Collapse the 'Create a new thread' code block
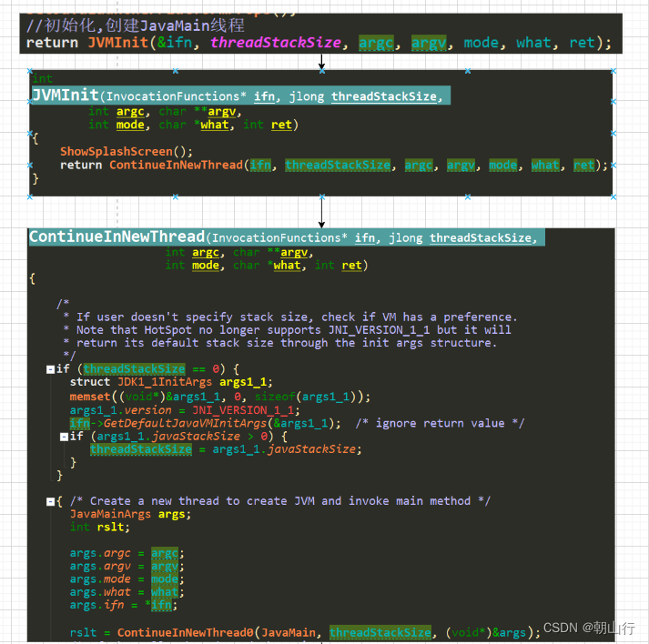Image resolution: width=649 pixels, height=644 pixels. pos(50,502)
